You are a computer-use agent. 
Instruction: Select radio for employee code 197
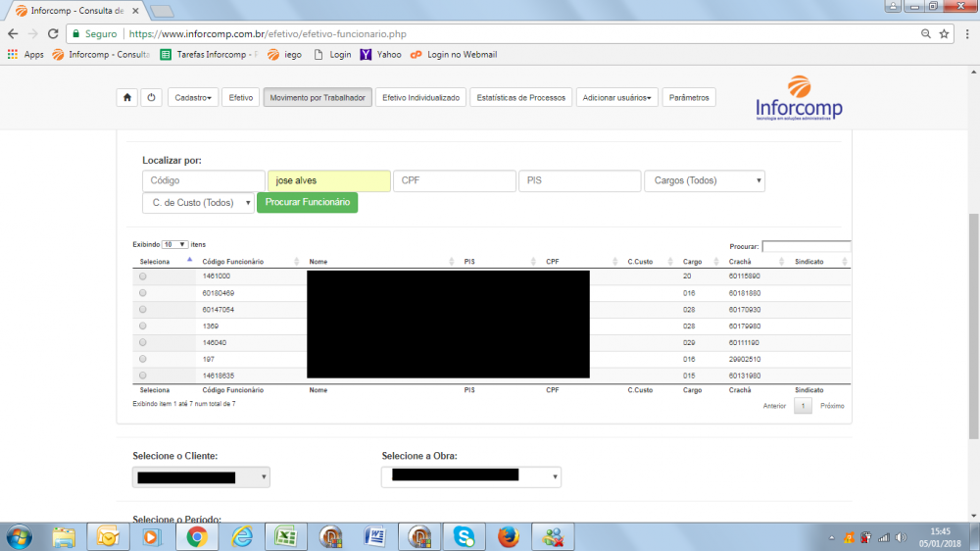[142, 359]
